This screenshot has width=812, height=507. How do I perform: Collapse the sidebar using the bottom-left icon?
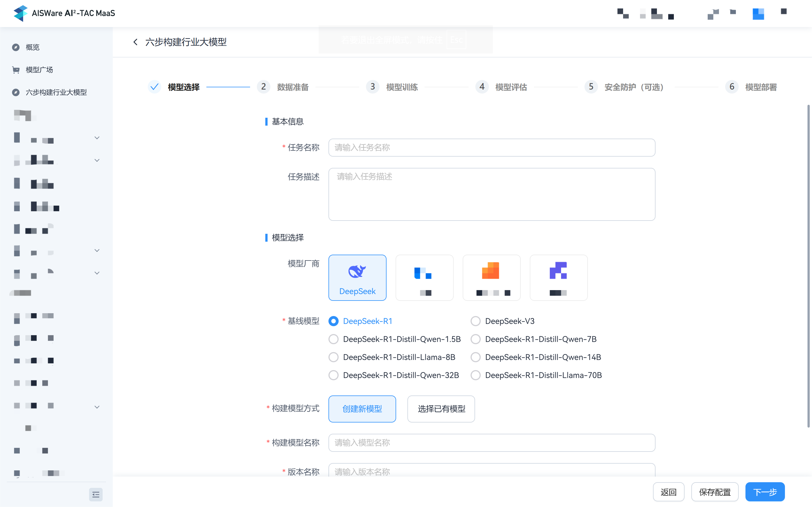tap(96, 495)
